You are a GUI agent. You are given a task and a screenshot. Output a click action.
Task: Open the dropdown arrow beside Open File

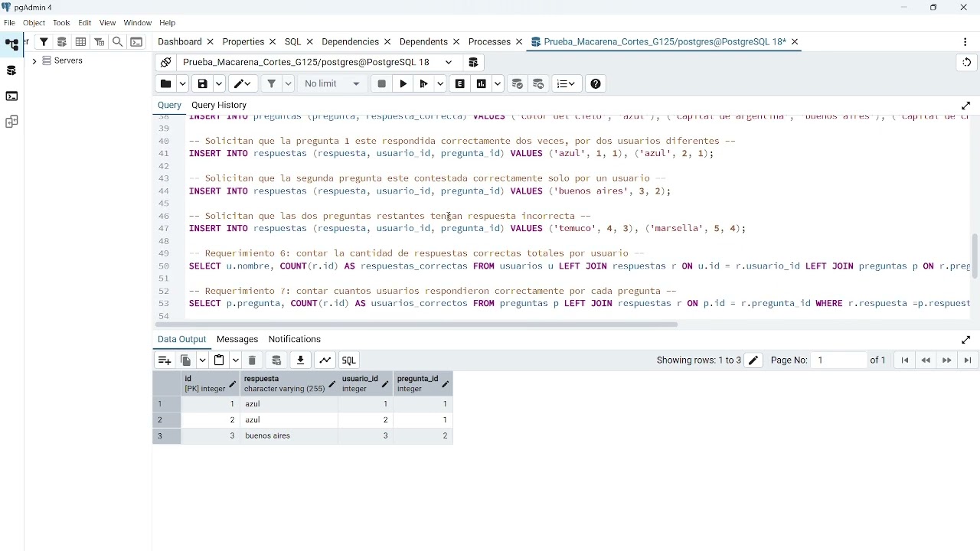tap(182, 84)
